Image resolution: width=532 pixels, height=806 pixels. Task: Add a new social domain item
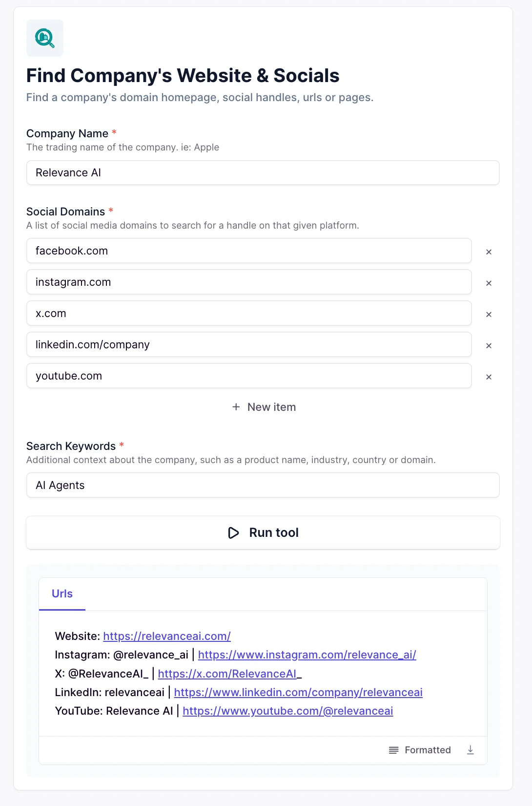tap(263, 407)
